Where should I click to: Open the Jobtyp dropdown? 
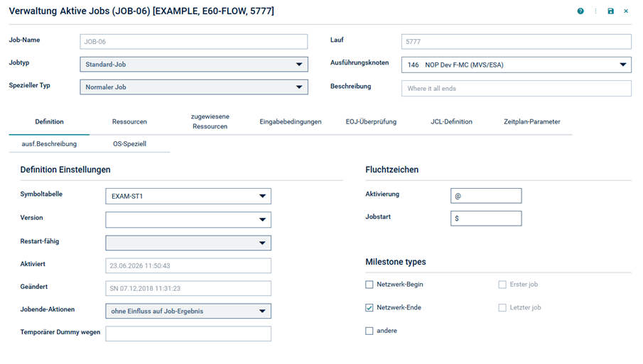point(194,65)
